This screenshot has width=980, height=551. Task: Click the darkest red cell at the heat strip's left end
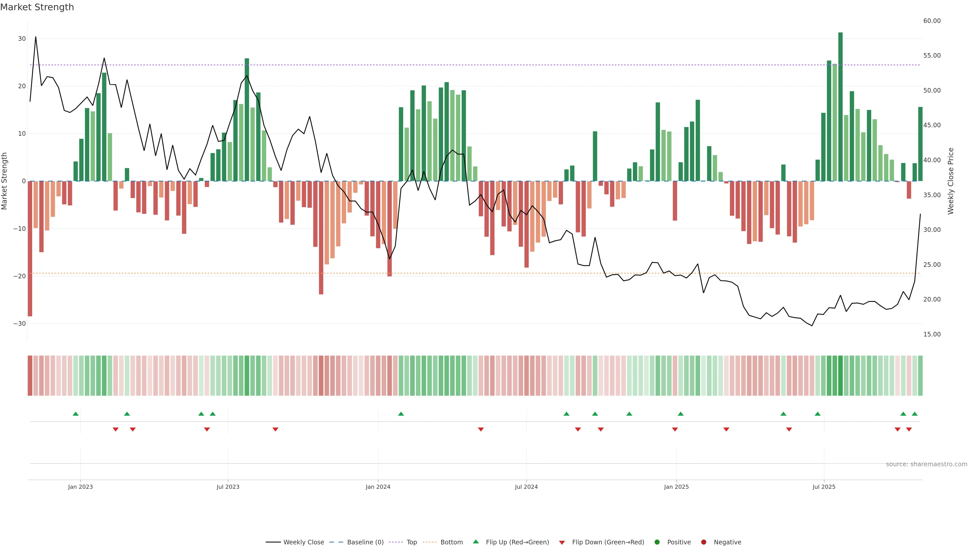[x=30, y=376]
